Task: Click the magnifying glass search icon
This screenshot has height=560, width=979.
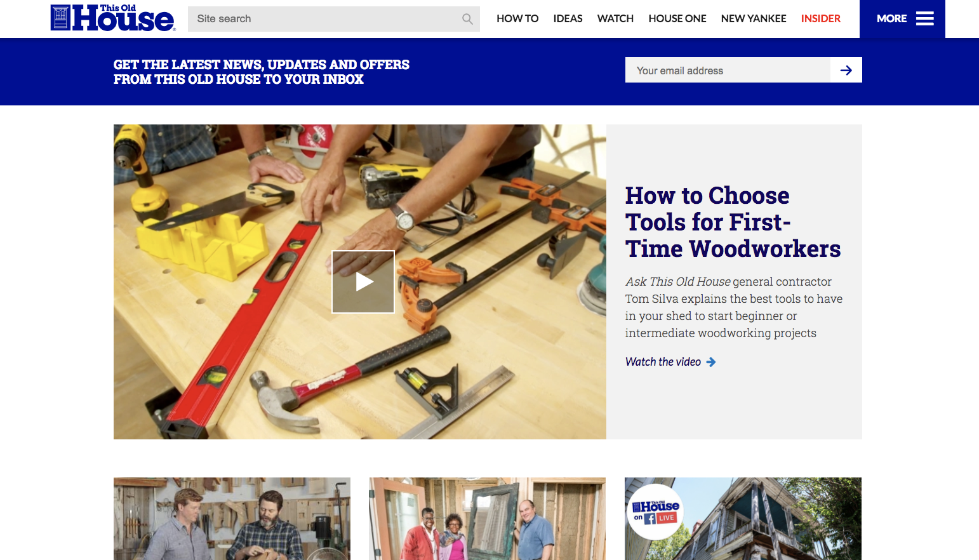Action: pos(467,19)
